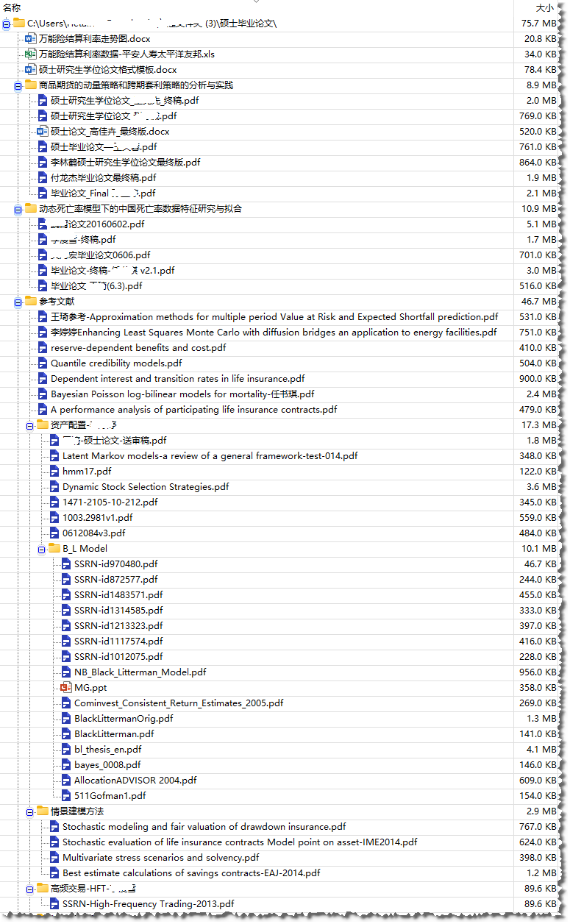The height and width of the screenshot is (924, 570).
Task: Select bl_thesis_en.pdf
Action: [x=107, y=749]
